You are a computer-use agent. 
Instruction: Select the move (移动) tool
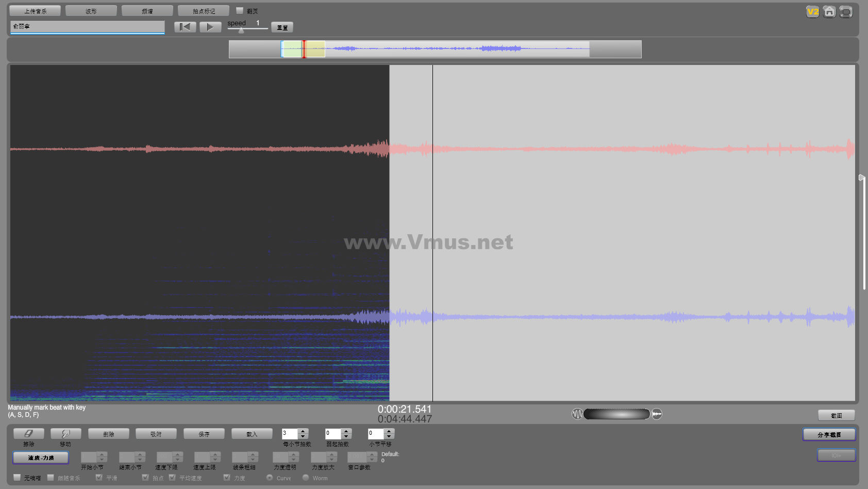65,434
